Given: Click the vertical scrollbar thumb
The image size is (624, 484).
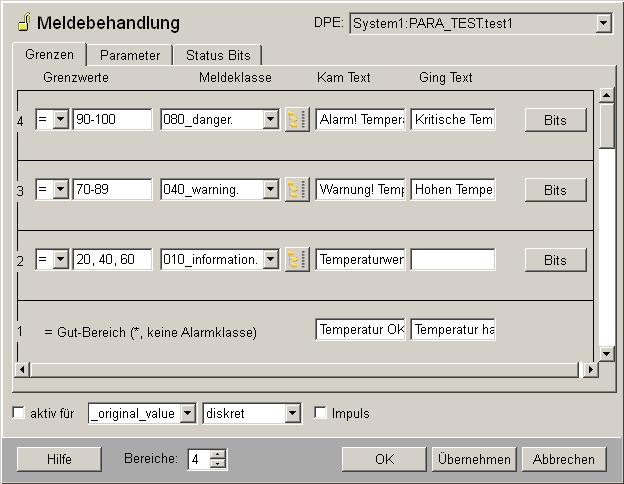Looking at the screenshot, I should (606, 126).
